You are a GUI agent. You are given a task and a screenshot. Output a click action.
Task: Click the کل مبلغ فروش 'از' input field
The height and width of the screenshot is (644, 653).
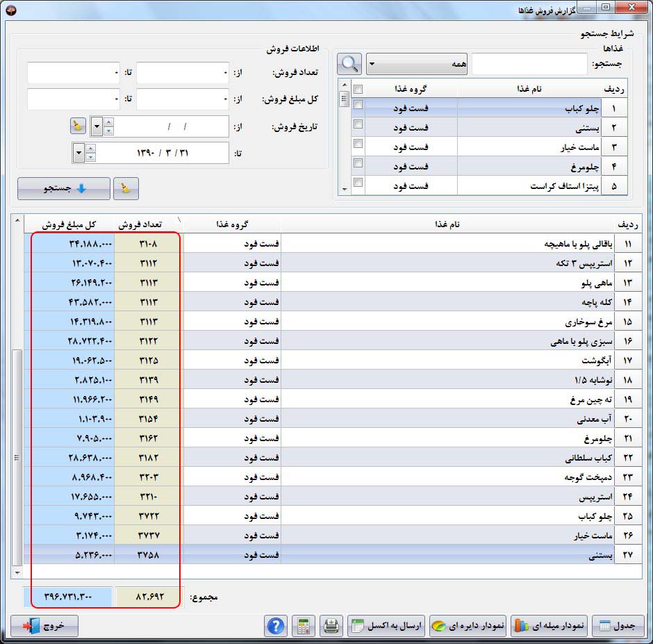[x=183, y=99]
